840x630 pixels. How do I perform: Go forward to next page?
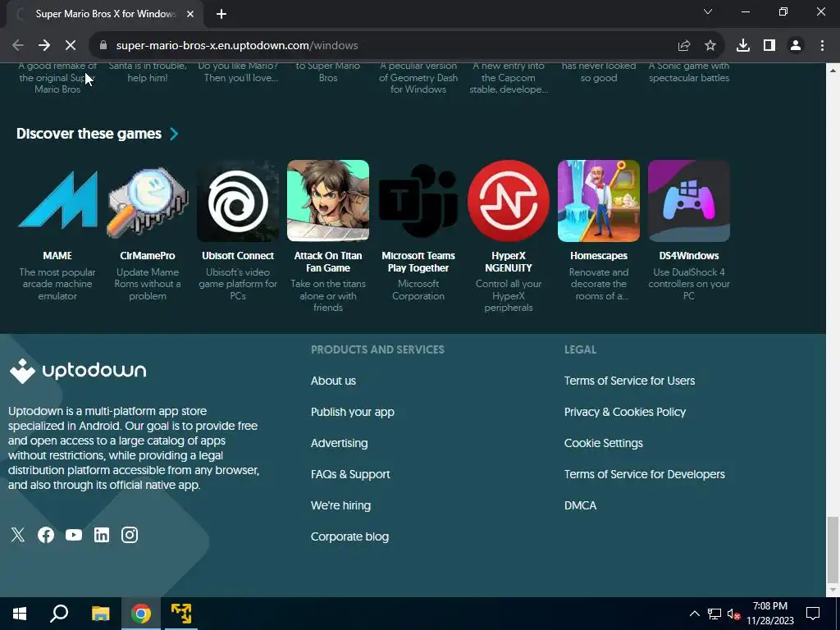click(44, 46)
